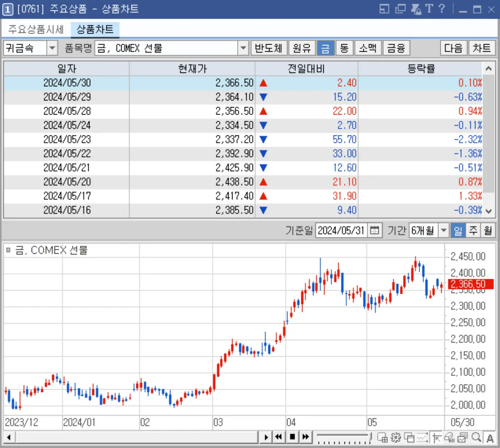Select the 월 monthly period toggle
500x448 pixels.
point(488,230)
